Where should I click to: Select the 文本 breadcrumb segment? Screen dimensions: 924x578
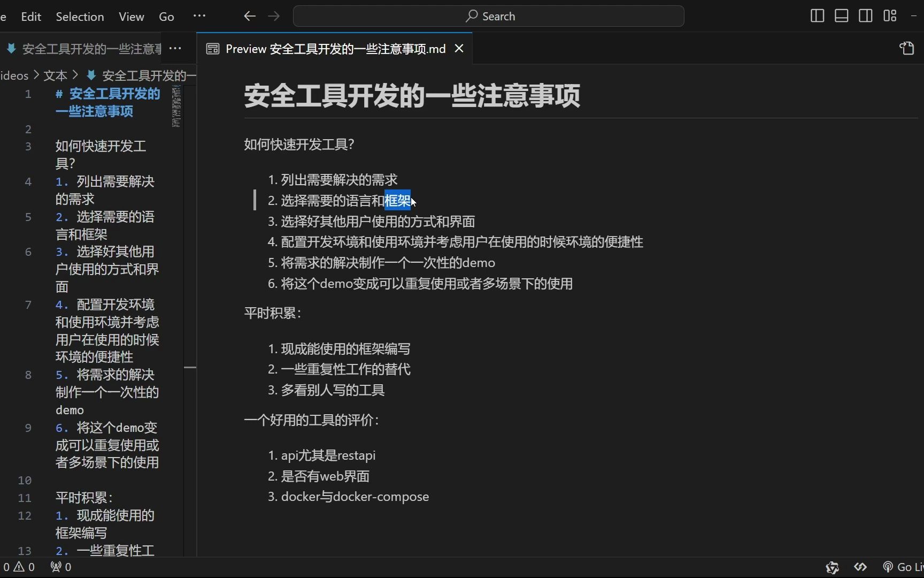pos(56,75)
